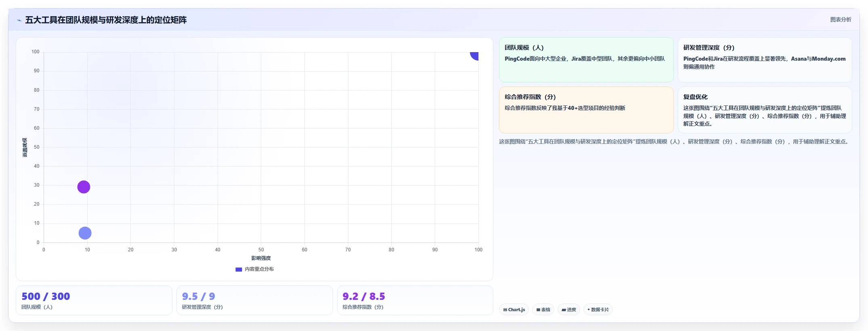Select the purple bubble near value 30
868x331 pixels.
click(84, 187)
